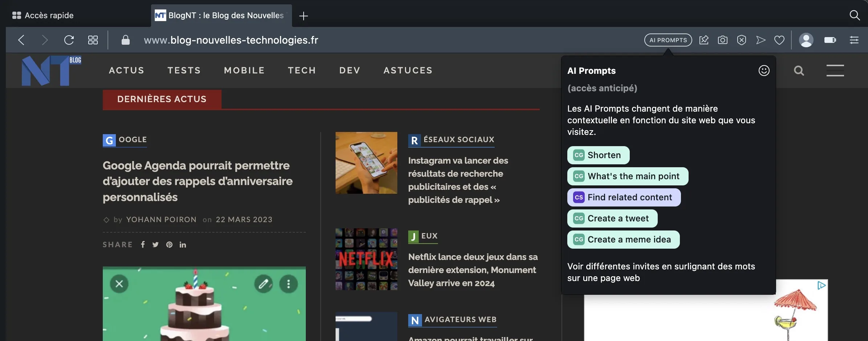This screenshot has height=341, width=868.
Task: Open the Speed Dial grid icon
Action: point(93,40)
